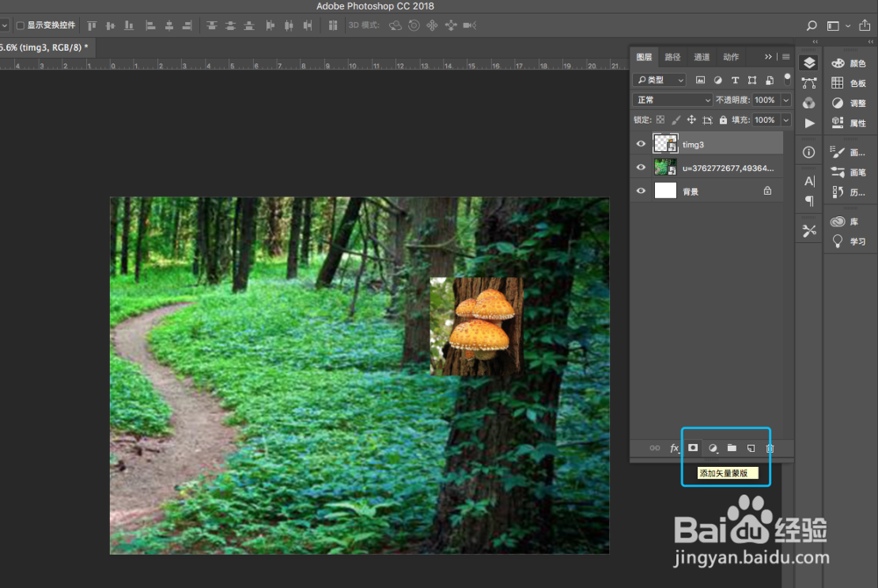878x588 pixels.
Task: Toggle adjustment layer filter
Action: (x=718, y=80)
